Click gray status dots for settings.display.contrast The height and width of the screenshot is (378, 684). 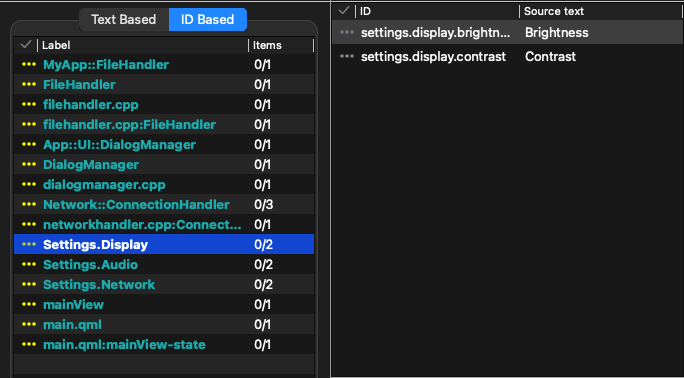(x=347, y=56)
